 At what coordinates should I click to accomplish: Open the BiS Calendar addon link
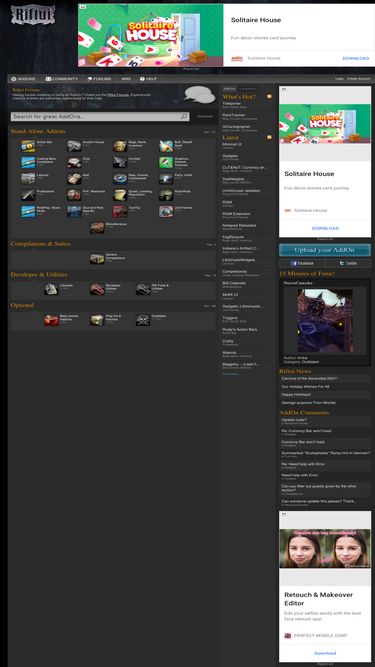(x=234, y=283)
